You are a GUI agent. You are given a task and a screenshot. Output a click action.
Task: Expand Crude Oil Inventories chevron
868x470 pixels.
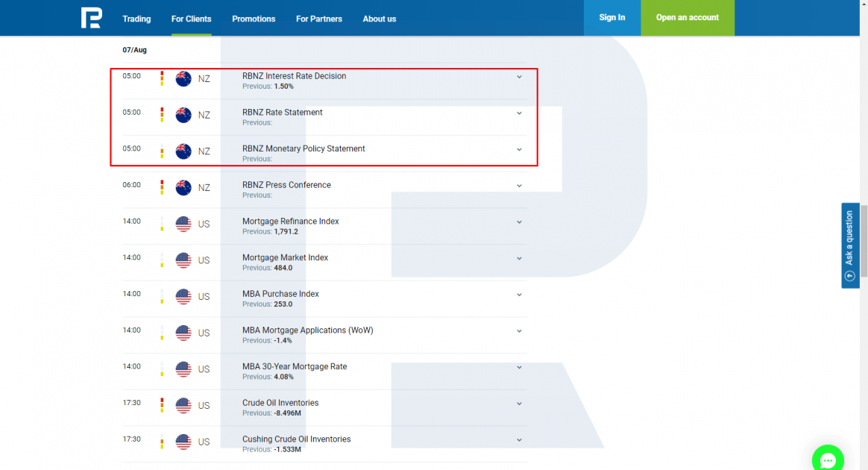coord(519,404)
